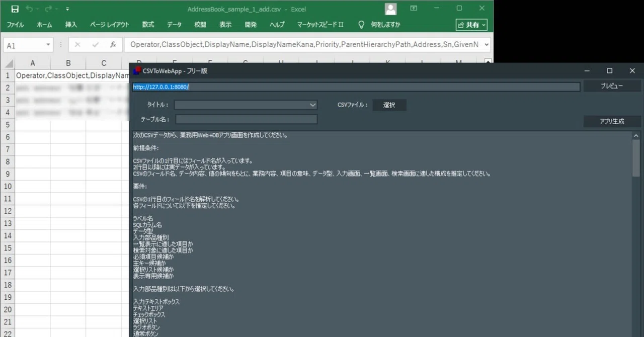The height and width of the screenshot is (337, 644).
Task: Open the Name Box dropdown arrow
Action: 48,45
